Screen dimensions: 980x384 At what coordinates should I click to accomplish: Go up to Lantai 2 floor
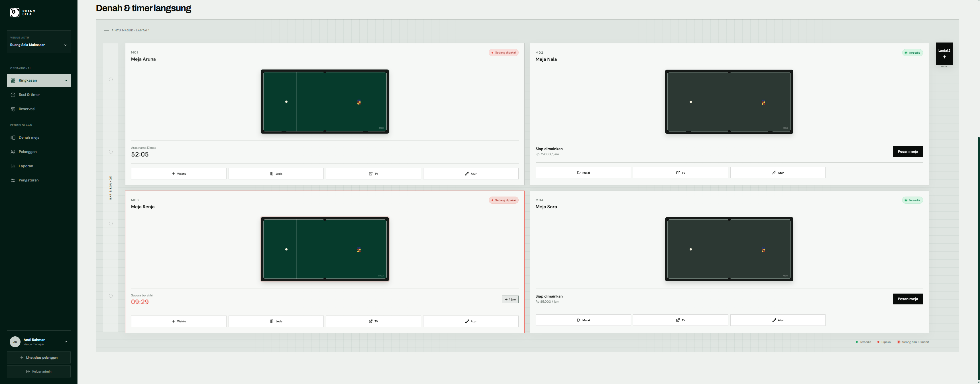pyautogui.click(x=944, y=54)
